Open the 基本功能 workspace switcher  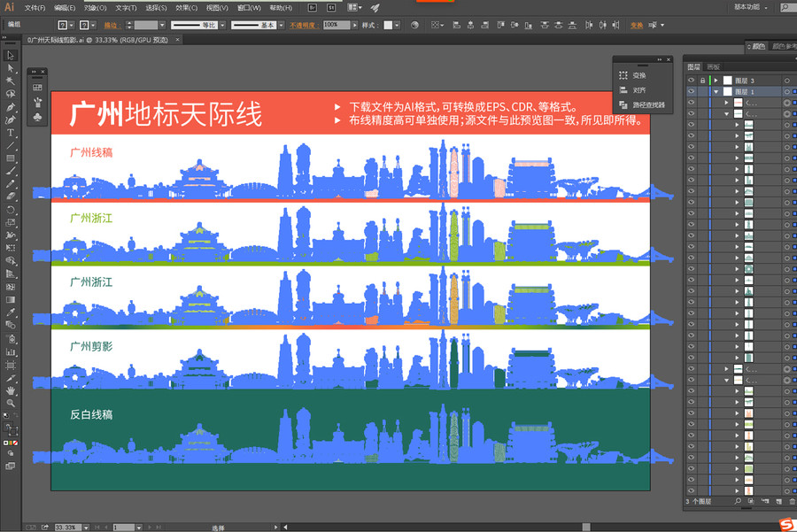click(x=751, y=7)
